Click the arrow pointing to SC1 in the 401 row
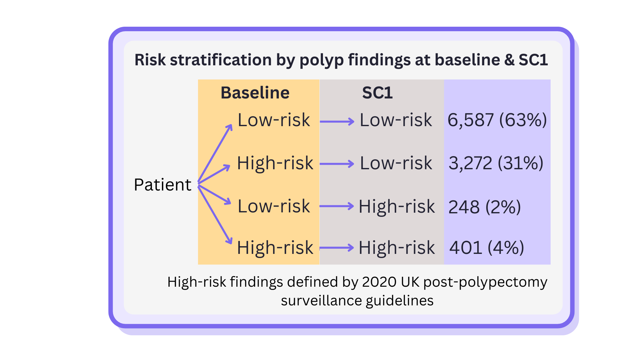 pos(337,248)
